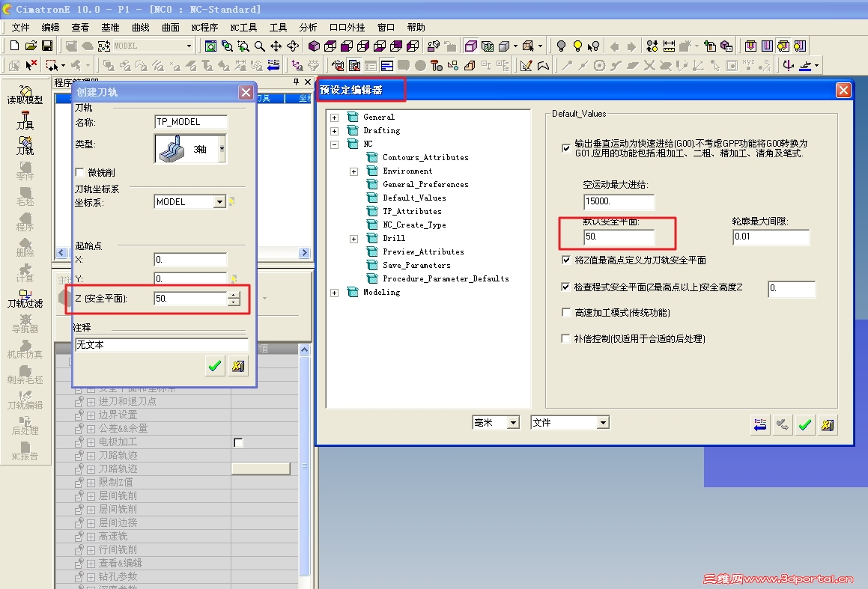Screen dimensions: 868x589
Task: Enable 高速加工模式(传统功能) checkbox
Action: click(x=565, y=313)
